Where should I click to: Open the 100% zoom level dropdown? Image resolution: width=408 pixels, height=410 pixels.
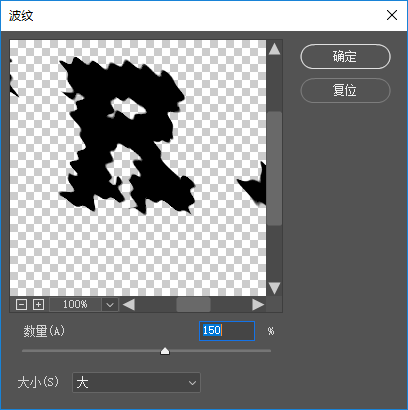[110, 305]
